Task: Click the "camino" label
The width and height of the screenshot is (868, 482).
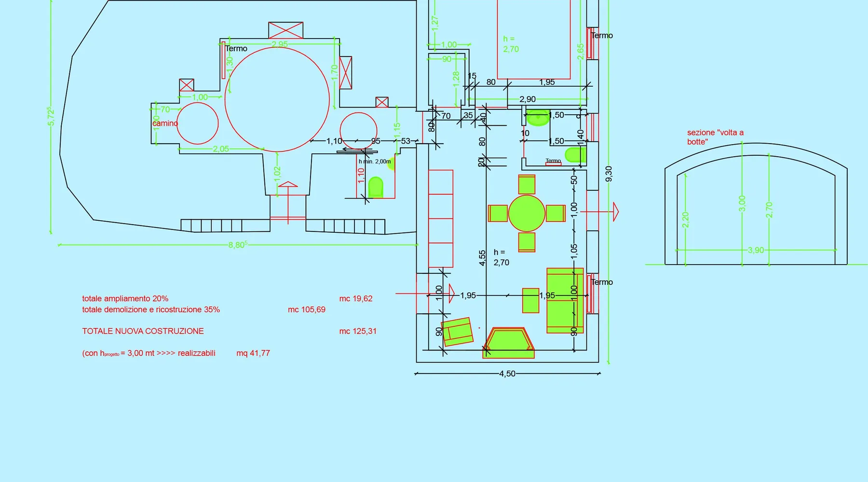Action: (x=165, y=123)
